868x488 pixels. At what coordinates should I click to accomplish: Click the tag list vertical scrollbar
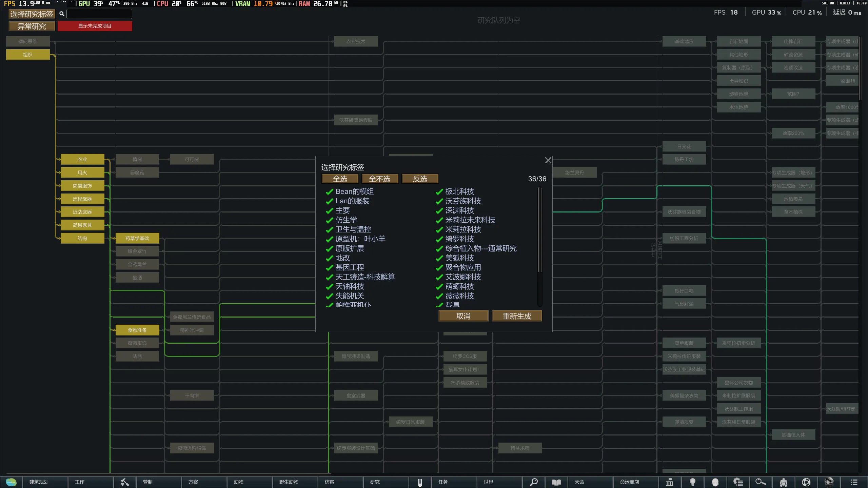pos(539,230)
